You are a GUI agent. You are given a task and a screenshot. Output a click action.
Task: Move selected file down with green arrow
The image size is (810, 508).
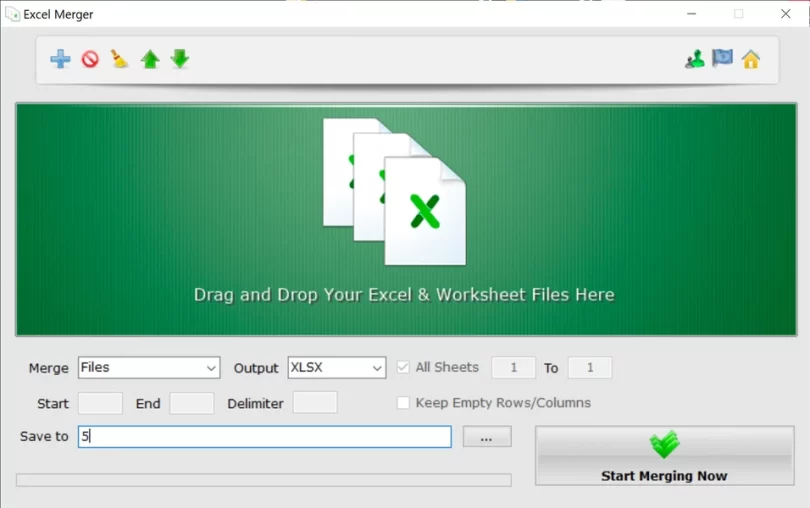[x=180, y=59]
